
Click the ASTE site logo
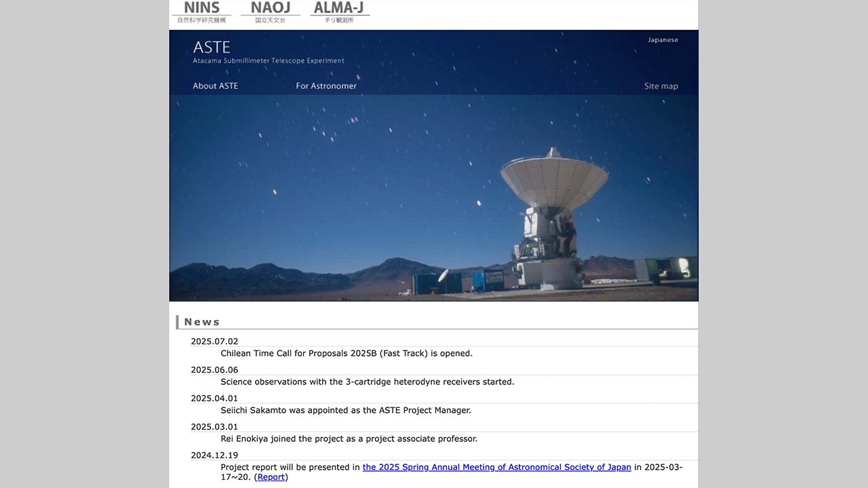coord(212,47)
